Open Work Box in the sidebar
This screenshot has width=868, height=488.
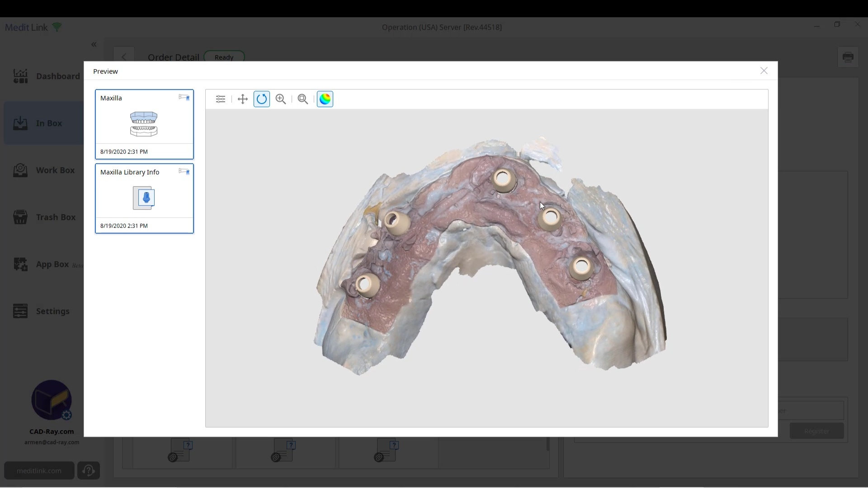click(44, 170)
